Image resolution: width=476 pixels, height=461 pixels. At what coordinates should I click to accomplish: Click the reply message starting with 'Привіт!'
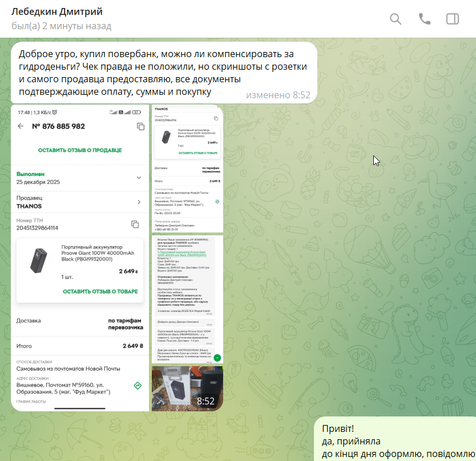(x=394, y=439)
